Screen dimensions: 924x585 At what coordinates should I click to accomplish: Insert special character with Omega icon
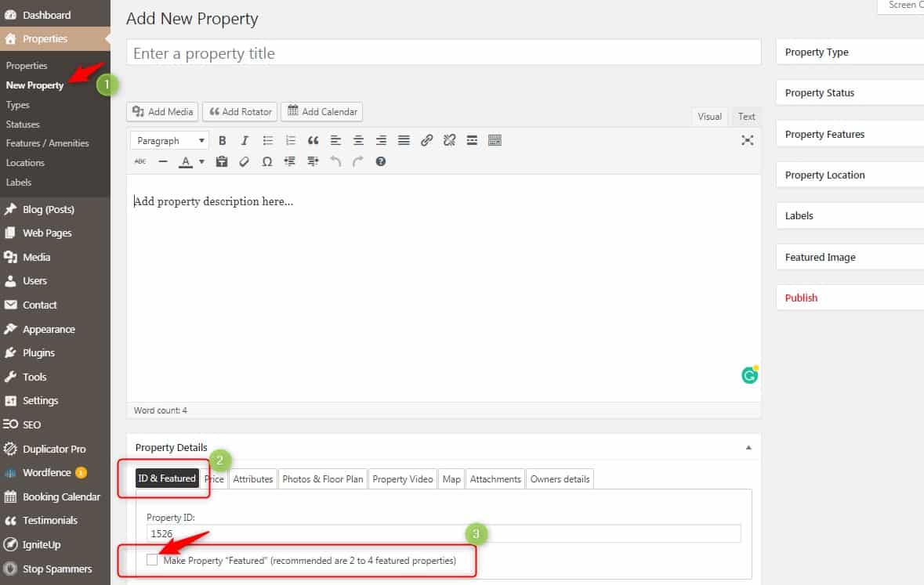coord(266,161)
